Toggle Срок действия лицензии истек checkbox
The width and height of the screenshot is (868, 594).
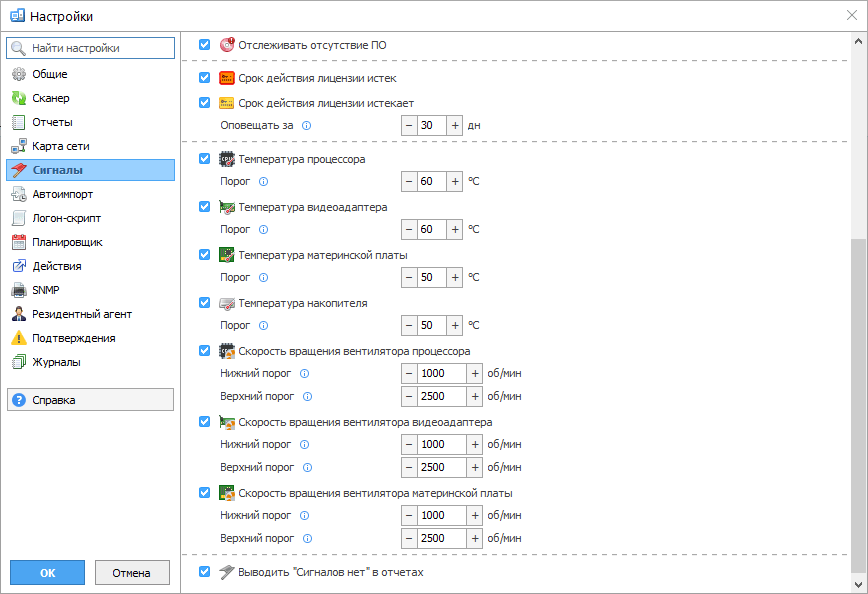pyautogui.click(x=205, y=78)
